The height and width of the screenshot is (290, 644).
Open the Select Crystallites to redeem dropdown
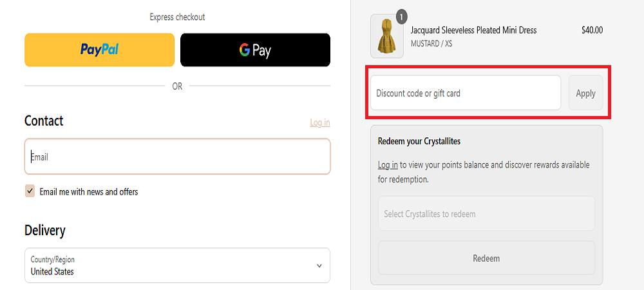pos(486,214)
